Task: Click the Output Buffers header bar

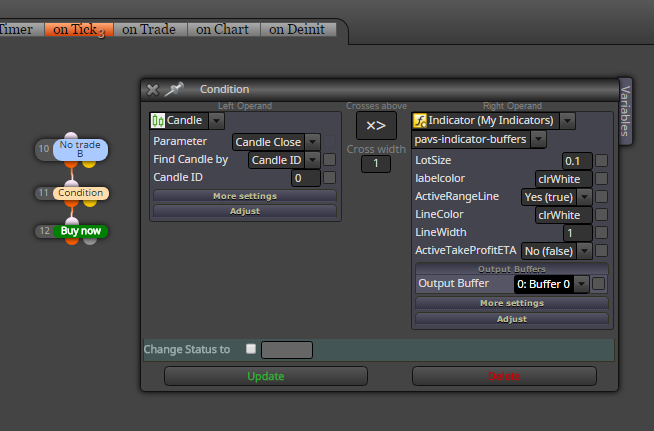Action: pyautogui.click(x=512, y=269)
